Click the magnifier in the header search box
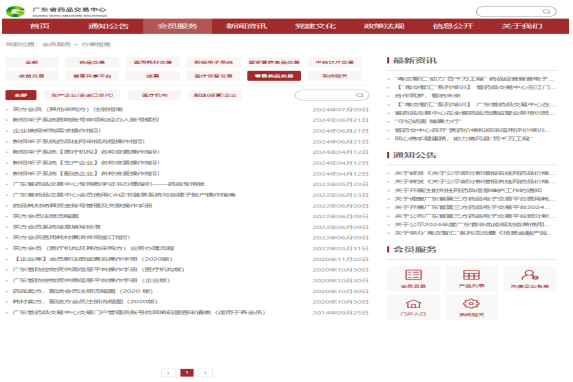This screenshot has width=573, height=382. [546, 12]
